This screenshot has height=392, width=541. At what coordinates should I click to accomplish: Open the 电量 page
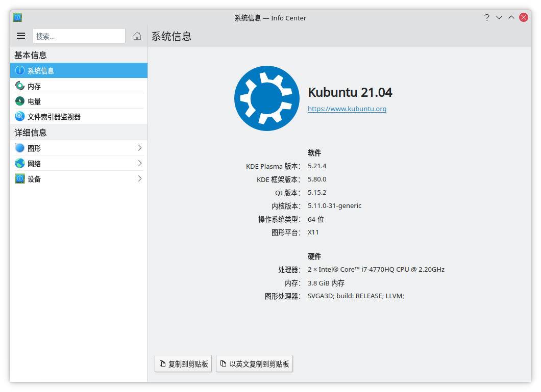click(79, 101)
